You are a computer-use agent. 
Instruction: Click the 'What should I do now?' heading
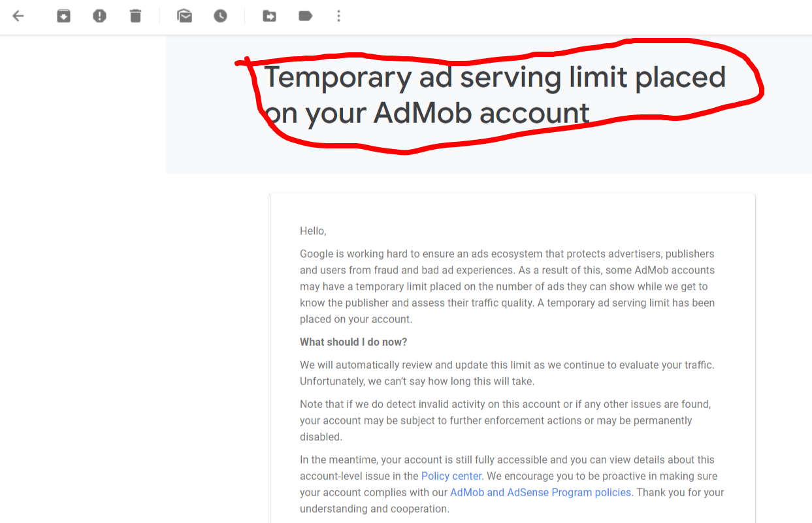click(x=353, y=342)
